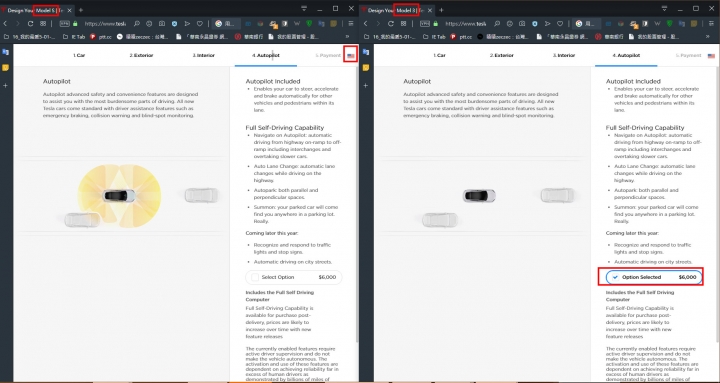Switch to the 2. Exterior step in Model S window

pyautogui.click(x=141, y=56)
